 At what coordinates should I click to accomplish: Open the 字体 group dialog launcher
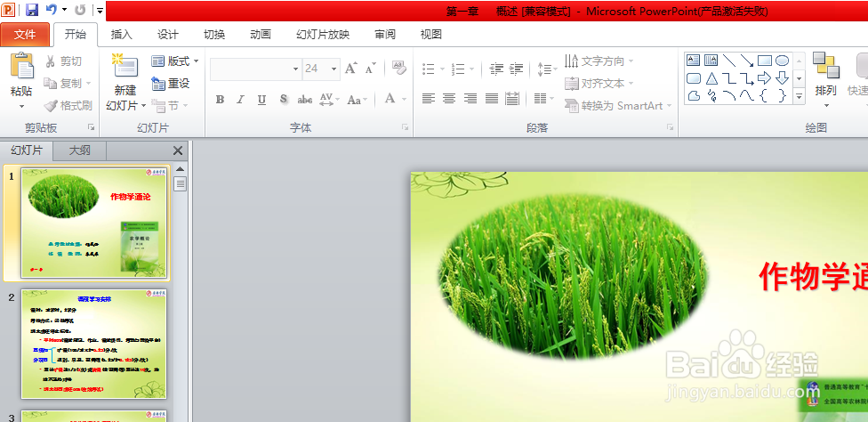click(405, 127)
